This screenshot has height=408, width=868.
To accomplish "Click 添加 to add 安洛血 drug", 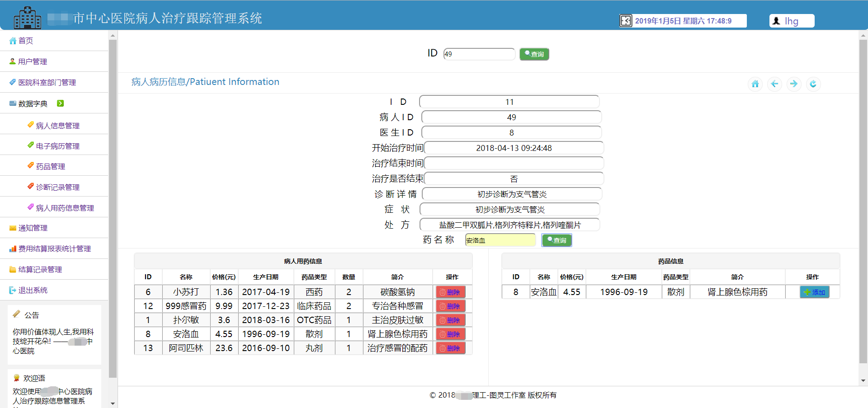I will [x=815, y=292].
